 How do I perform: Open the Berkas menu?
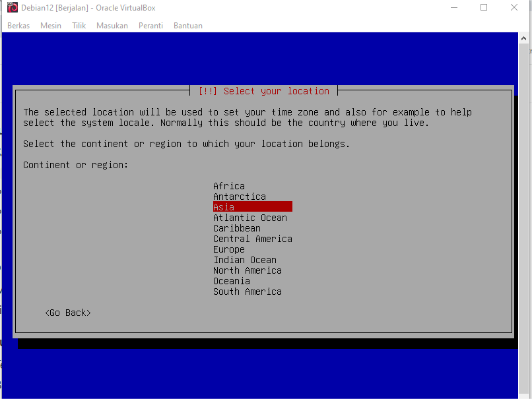[x=18, y=26]
